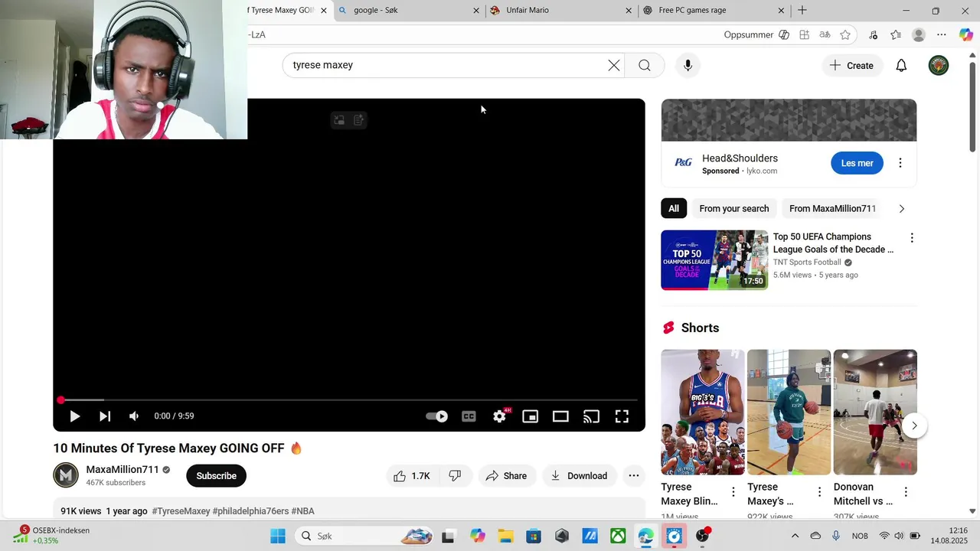The height and width of the screenshot is (551, 980).
Task: Switch to the Unfair Mario tab
Action: pos(561,11)
